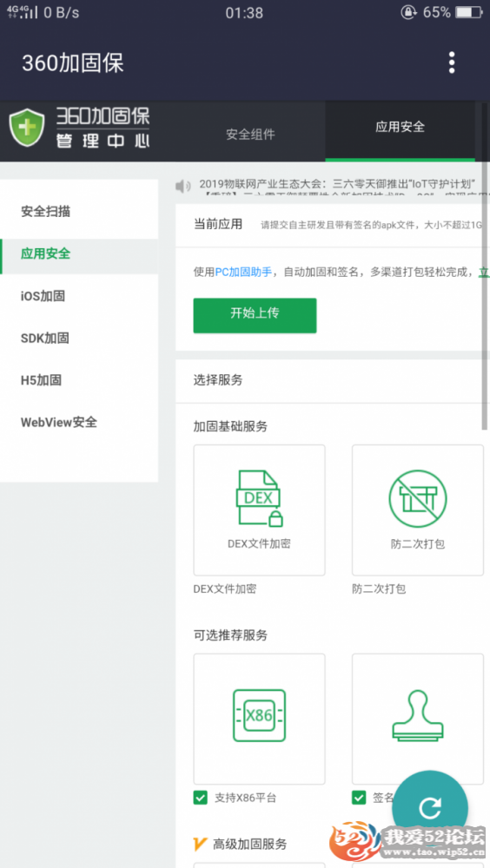Uncheck the 支持X86平台 checkbox

coord(200,798)
